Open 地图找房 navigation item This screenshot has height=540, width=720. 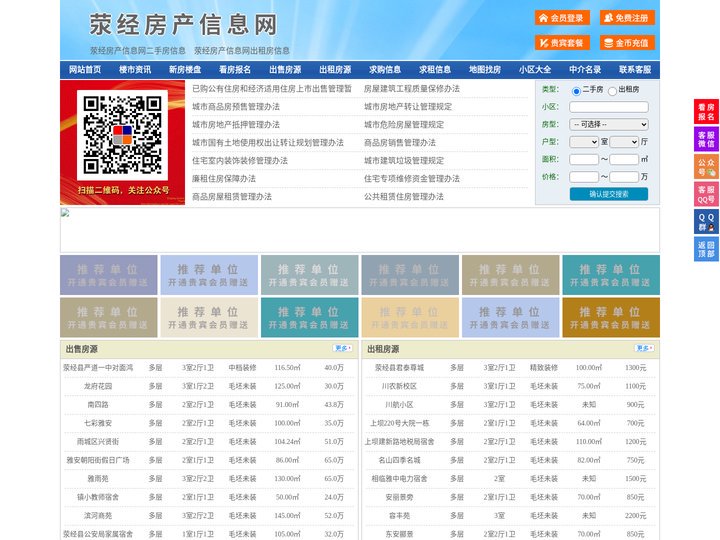click(x=485, y=70)
